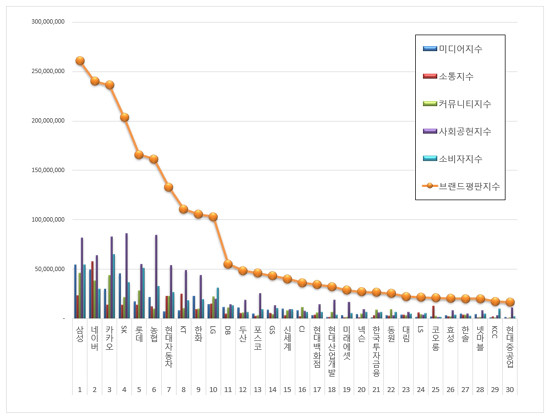
Task: Click the orange marker above DB
Action: [228, 264]
